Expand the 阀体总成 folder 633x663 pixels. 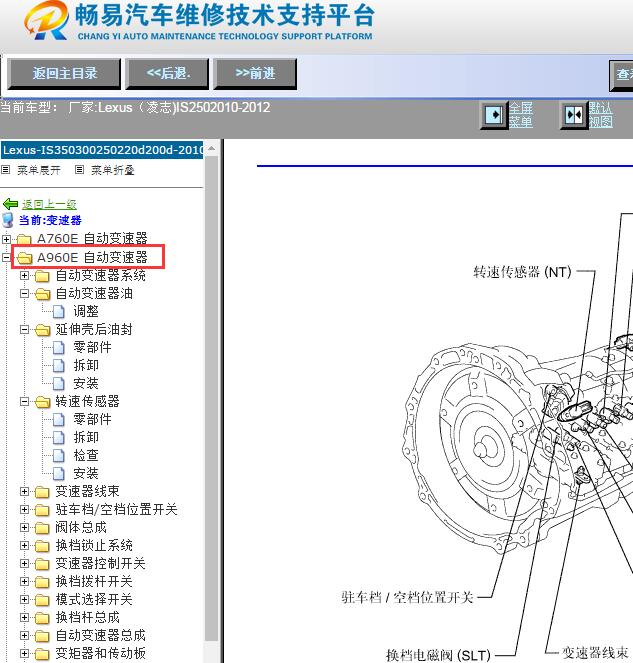coord(25,527)
